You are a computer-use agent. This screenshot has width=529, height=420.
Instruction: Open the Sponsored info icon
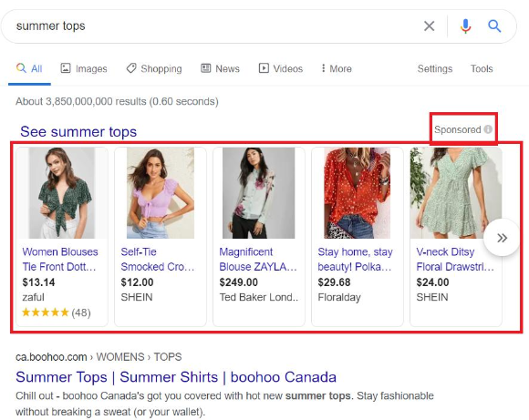point(488,129)
